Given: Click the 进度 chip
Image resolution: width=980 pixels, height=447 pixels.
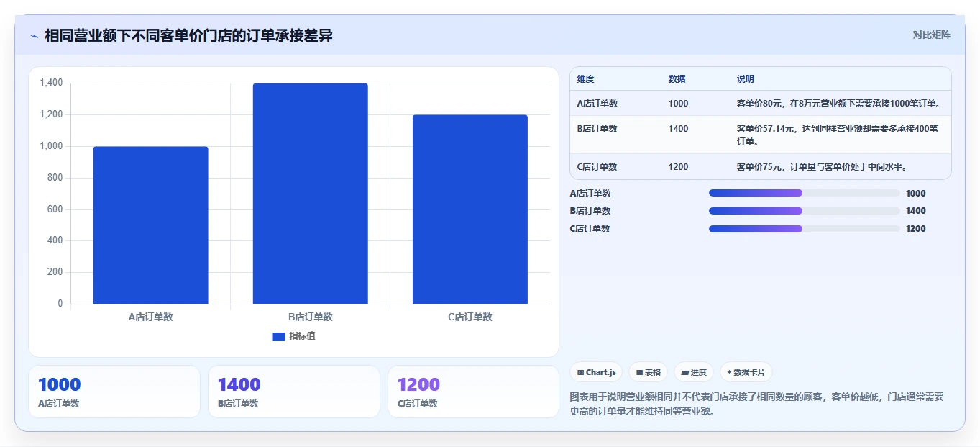Looking at the screenshot, I should 694,372.
